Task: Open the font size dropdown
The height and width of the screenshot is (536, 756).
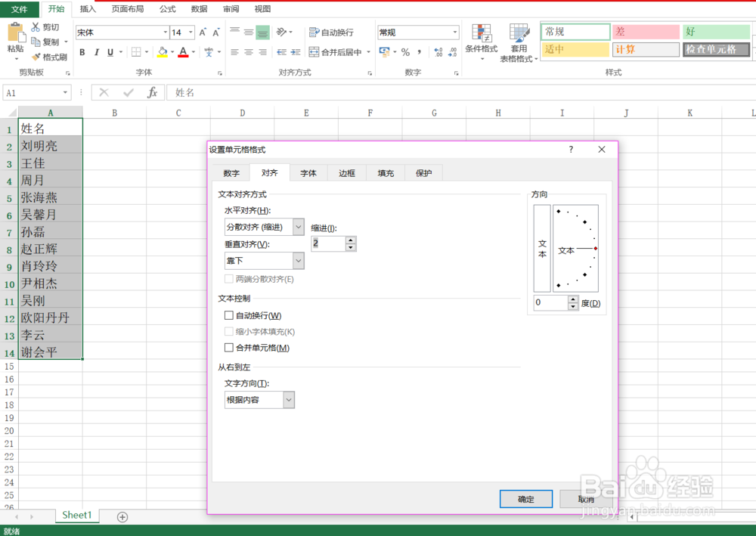Action: 191,33
